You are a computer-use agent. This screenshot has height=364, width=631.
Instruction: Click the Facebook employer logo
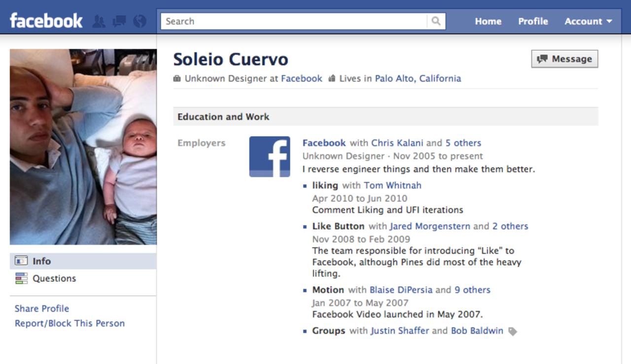[270, 157]
